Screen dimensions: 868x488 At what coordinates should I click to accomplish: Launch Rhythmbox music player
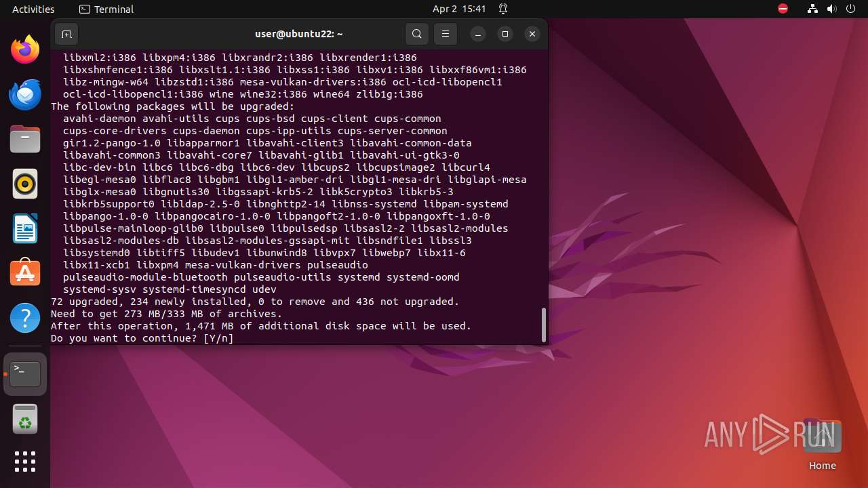point(25,184)
